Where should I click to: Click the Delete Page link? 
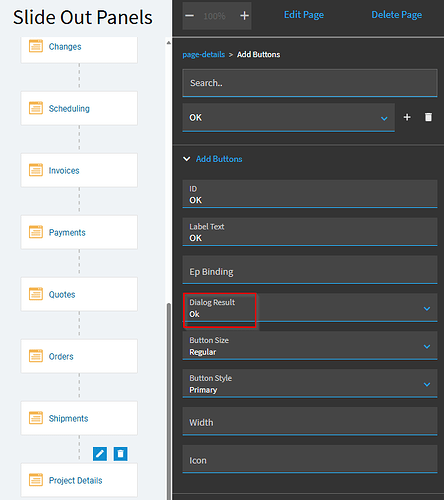click(x=397, y=15)
